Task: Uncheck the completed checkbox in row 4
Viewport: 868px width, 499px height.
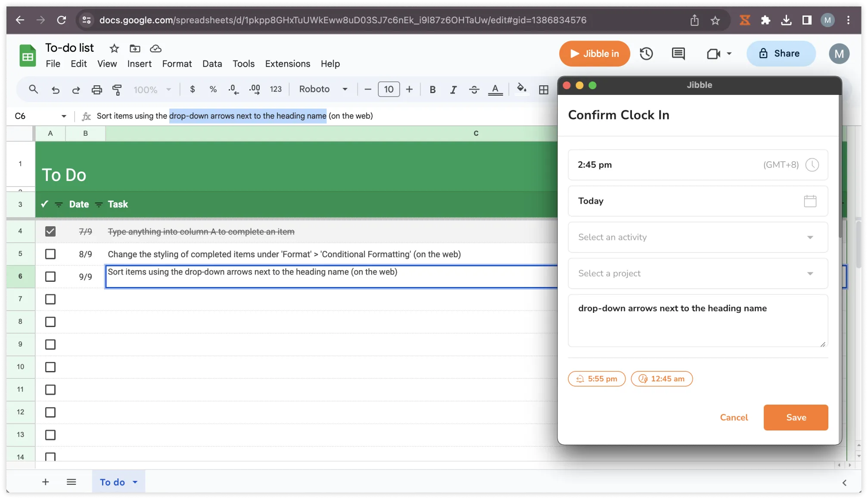Action: (x=50, y=231)
